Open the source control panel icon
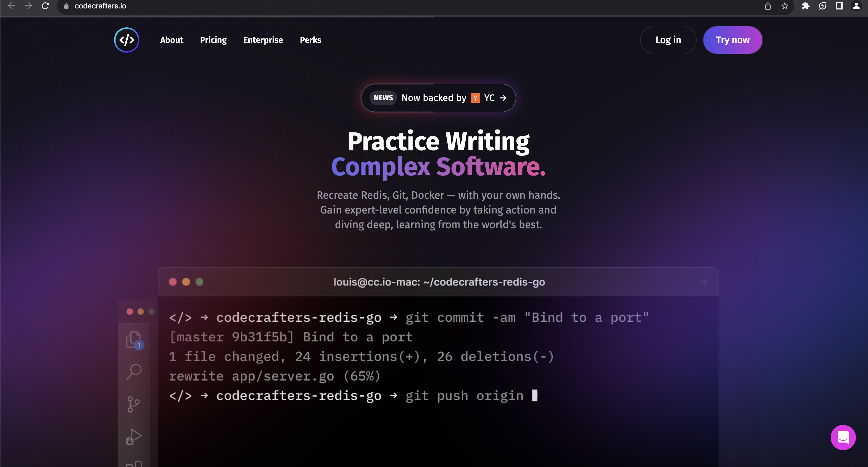868x467 pixels. tap(134, 403)
